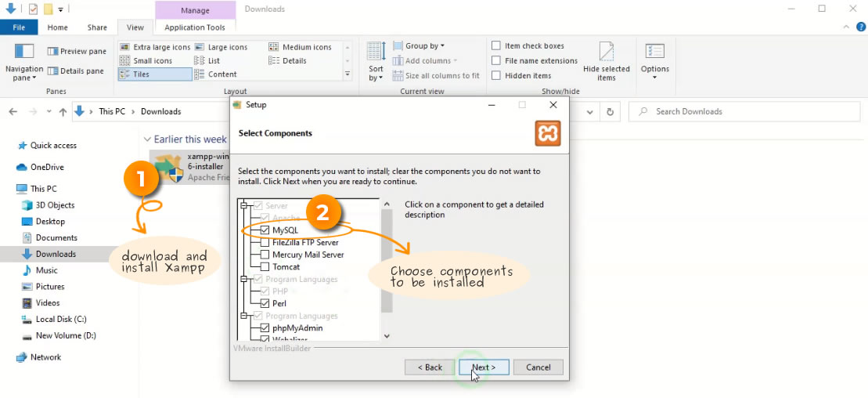868x398 pixels.
Task: Click the New folder quick access icon
Action: tap(49, 9)
